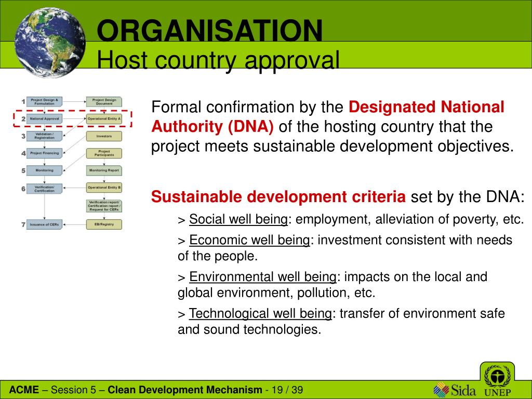
Task: Click the Sida logo
Action: [455, 390]
